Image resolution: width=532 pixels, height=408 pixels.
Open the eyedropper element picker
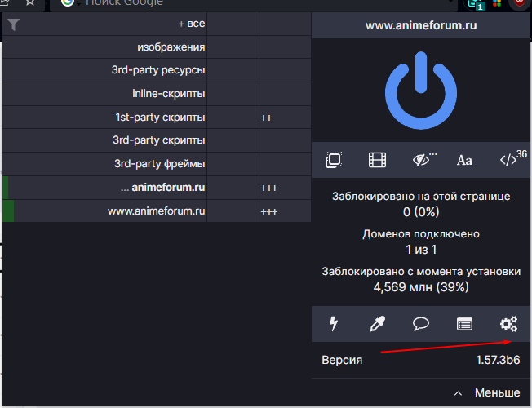(377, 324)
